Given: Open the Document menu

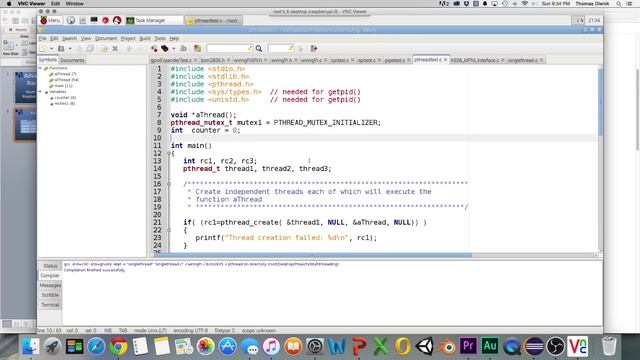Looking at the screenshot, I should (x=106, y=38).
